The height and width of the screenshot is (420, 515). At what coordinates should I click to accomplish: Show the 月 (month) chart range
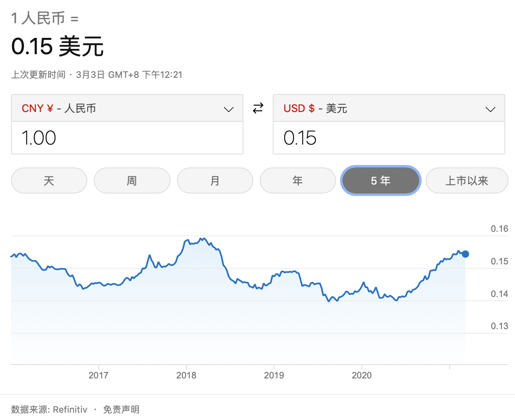pyautogui.click(x=215, y=180)
